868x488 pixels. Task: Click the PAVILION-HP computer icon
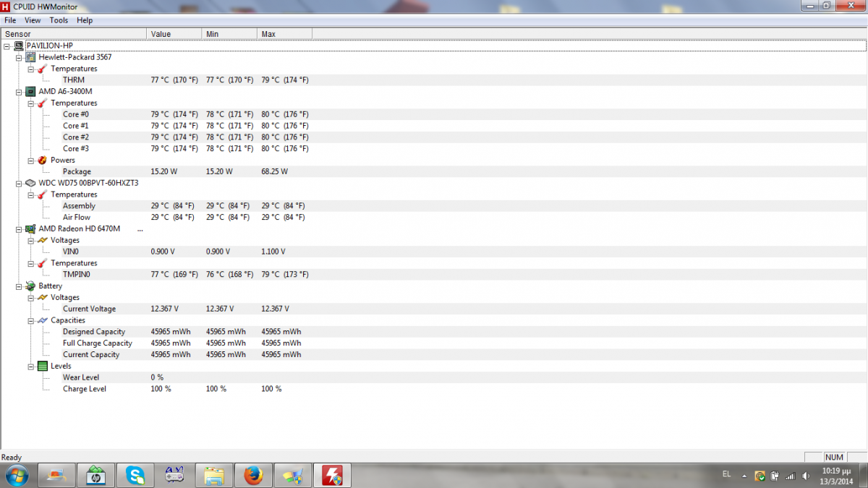pos(20,46)
